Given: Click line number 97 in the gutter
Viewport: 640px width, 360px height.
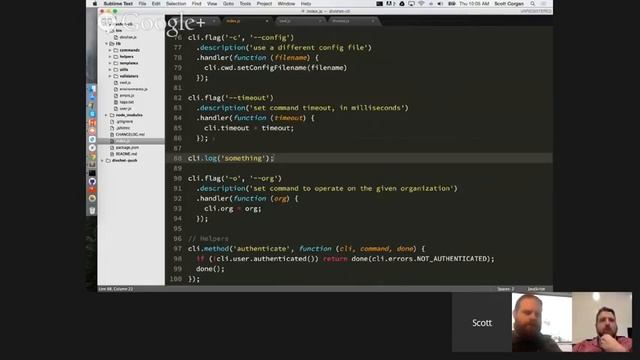Looking at the screenshot, I should tap(177, 249).
